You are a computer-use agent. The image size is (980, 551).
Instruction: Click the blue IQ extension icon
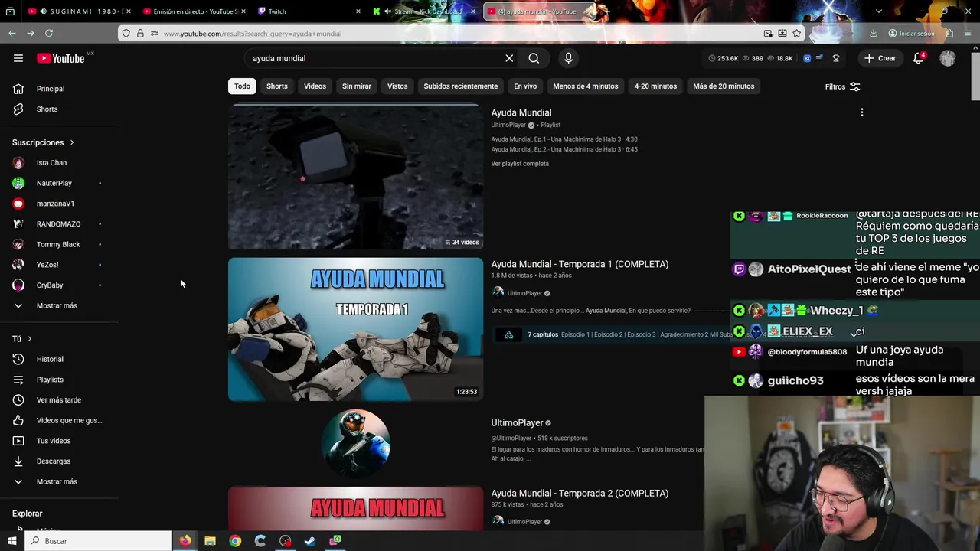pos(807,58)
